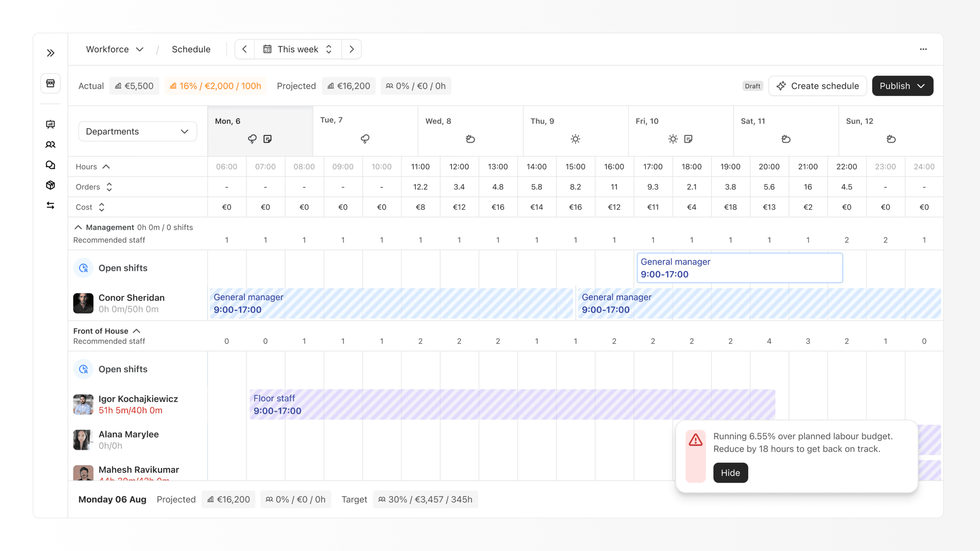
Task: Click Target 30% / €3,457 / 345h chip
Action: tap(425, 500)
